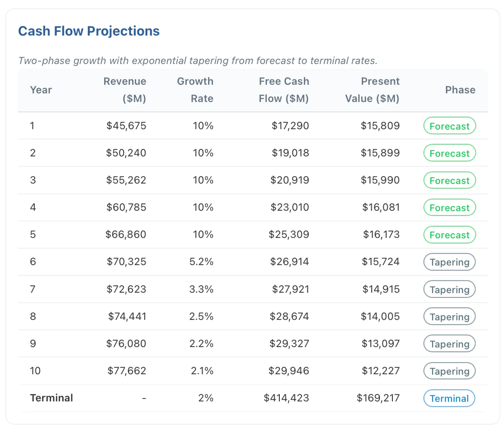Click free cash flow value $25,309
The width and height of the screenshot is (504, 429).
point(289,234)
